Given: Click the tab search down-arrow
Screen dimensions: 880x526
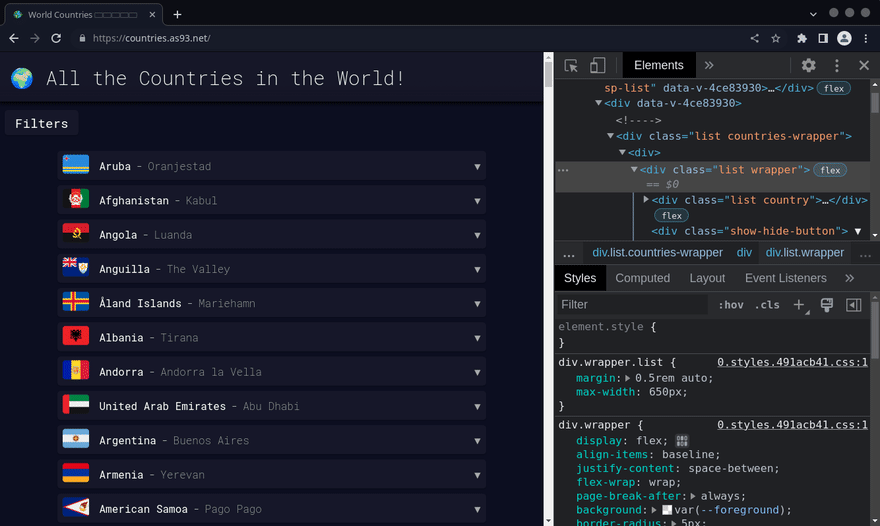Looking at the screenshot, I should point(813,14).
